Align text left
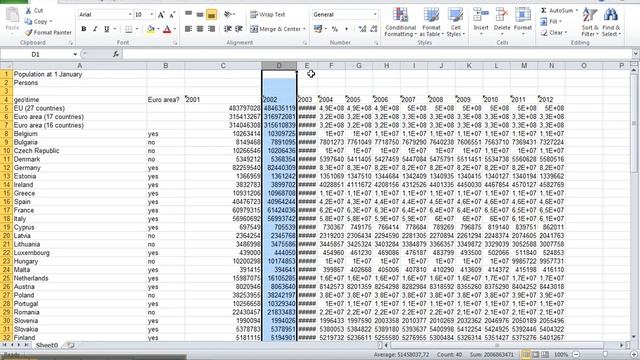This screenshot has height=360, width=640. coord(188,29)
